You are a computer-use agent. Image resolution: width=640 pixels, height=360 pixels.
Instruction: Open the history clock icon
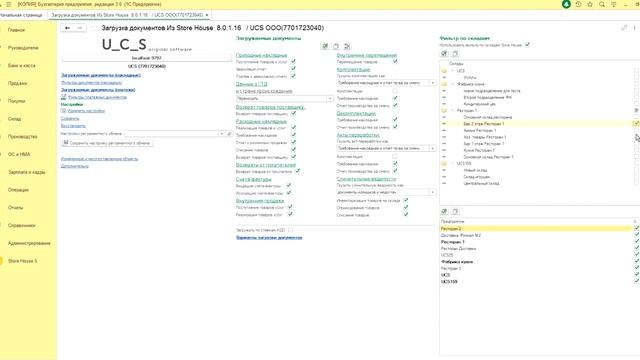click(578, 4)
